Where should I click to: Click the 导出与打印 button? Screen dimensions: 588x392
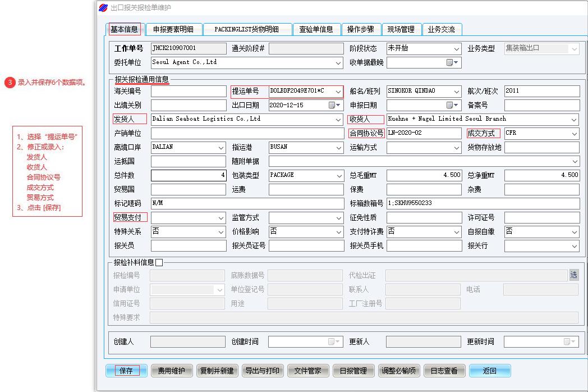(262, 371)
